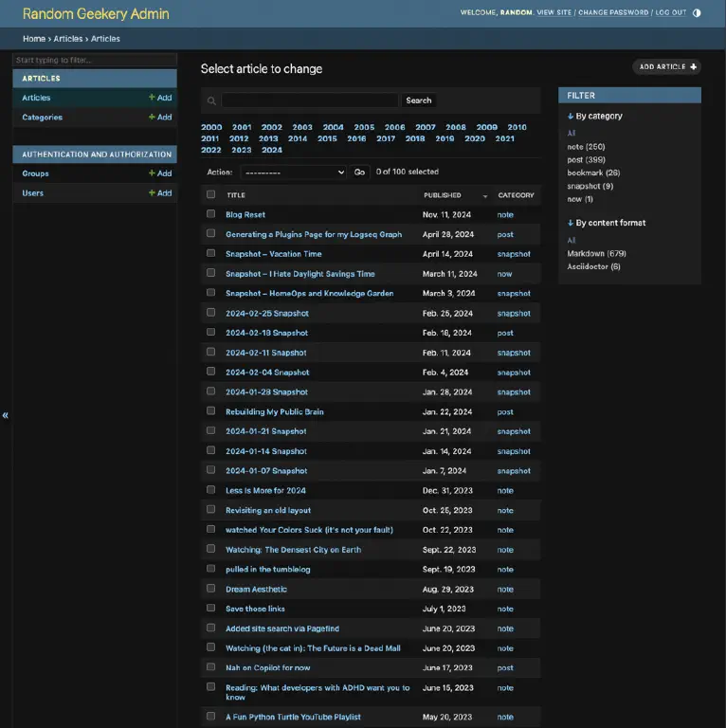
Task: Click the Oct. 22, 2023 date cell
Action: [447, 530]
